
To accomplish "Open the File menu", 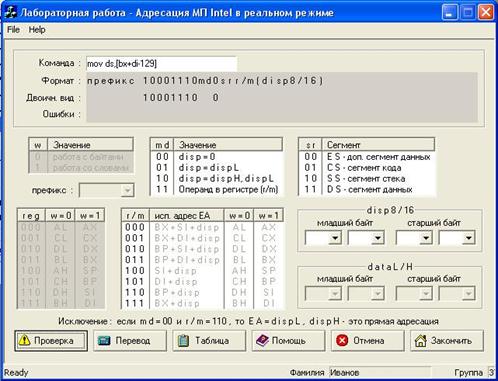I will pyautogui.click(x=13, y=29).
